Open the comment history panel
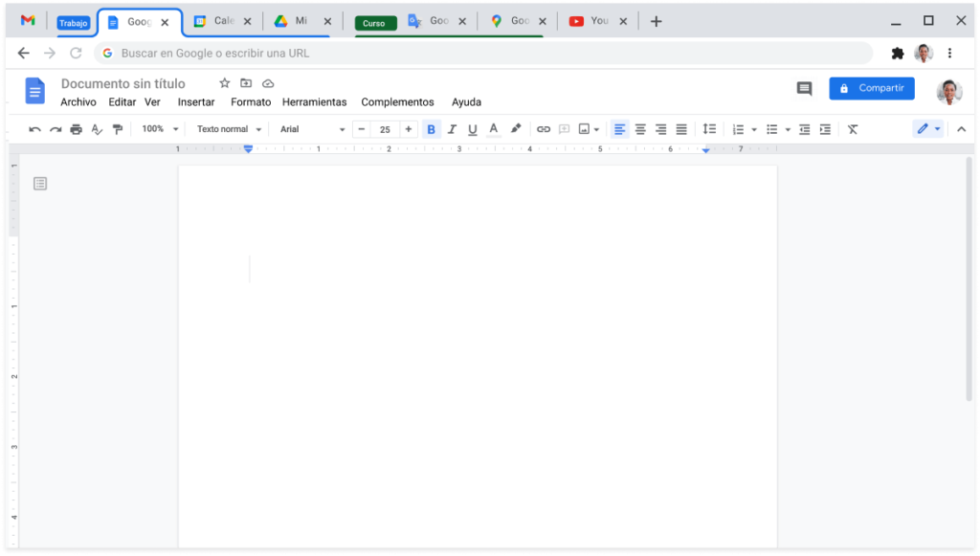The height and width of the screenshot is (556, 980). (x=803, y=88)
